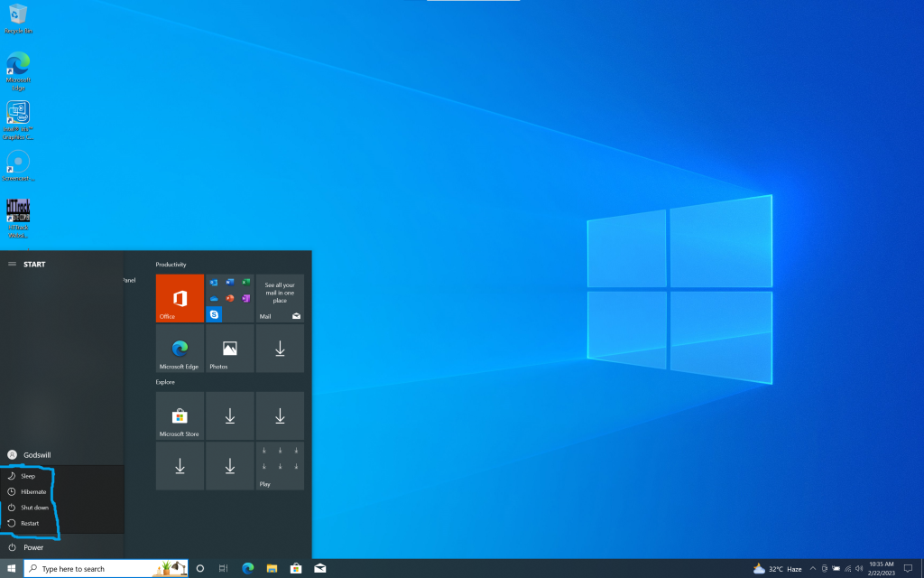Show hidden system tray icons
This screenshot has width=924, height=578.
coord(813,569)
